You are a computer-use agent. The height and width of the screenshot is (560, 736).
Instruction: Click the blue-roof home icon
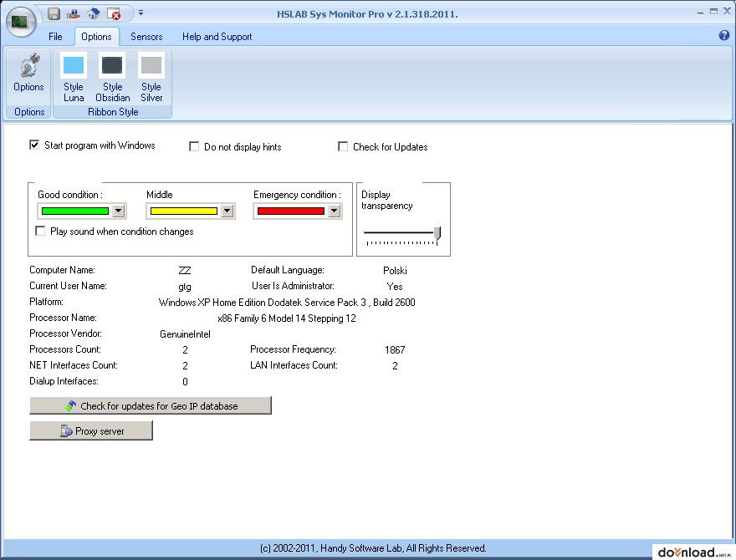point(94,14)
